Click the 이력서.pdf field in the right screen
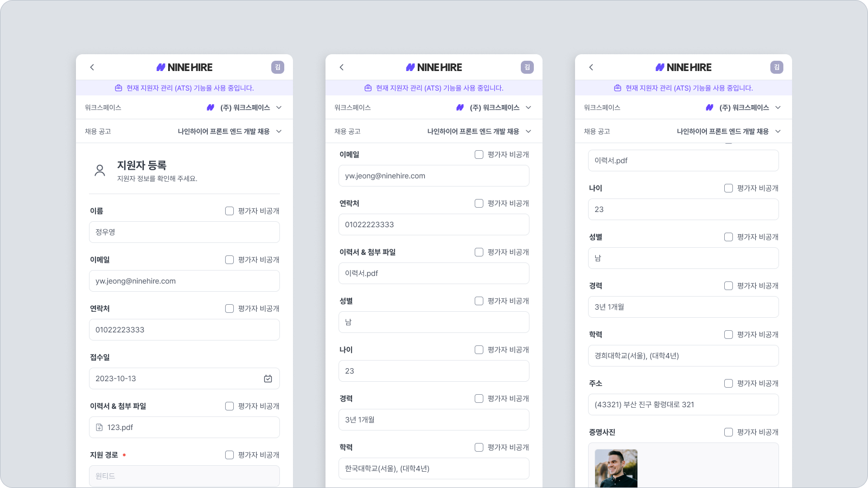The width and height of the screenshot is (868, 488). tap(684, 160)
